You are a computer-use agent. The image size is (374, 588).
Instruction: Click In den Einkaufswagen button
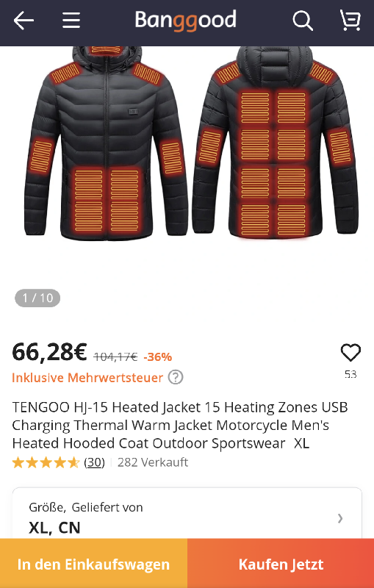coord(94,564)
